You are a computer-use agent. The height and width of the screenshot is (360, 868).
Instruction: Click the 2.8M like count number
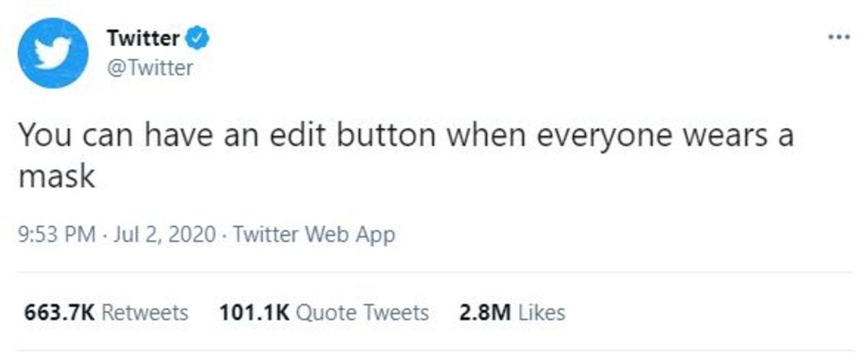pos(485,312)
